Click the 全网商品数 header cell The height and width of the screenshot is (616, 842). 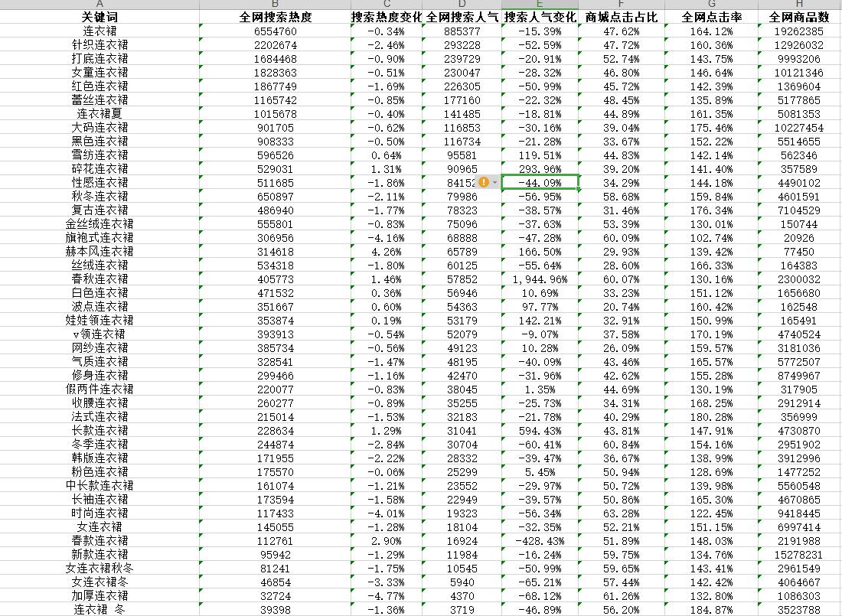799,17
